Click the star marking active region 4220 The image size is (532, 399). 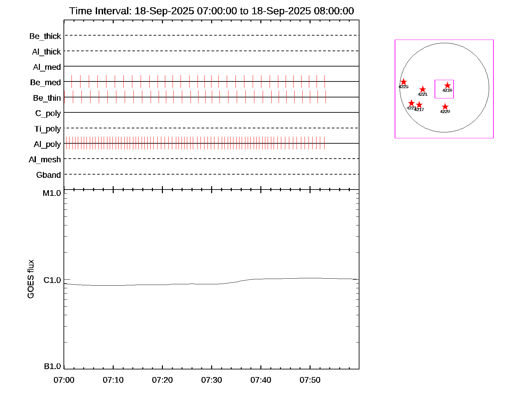(445, 107)
